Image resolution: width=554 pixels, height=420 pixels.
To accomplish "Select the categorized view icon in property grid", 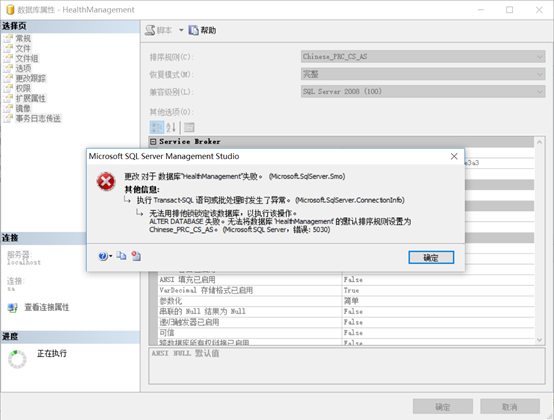I will (157, 127).
